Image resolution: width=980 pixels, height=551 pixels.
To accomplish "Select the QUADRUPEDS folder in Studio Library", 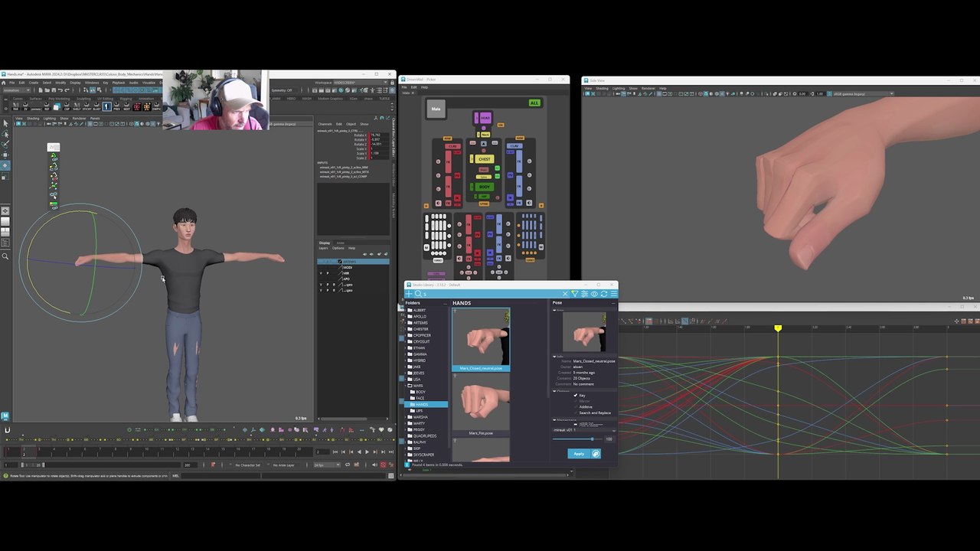I will click(425, 436).
